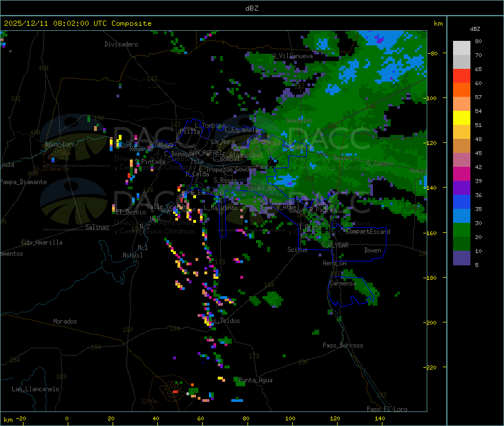
Task: Click the 65 dBZ red legend swatch
Action: pyautogui.click(x=461, y=76)
